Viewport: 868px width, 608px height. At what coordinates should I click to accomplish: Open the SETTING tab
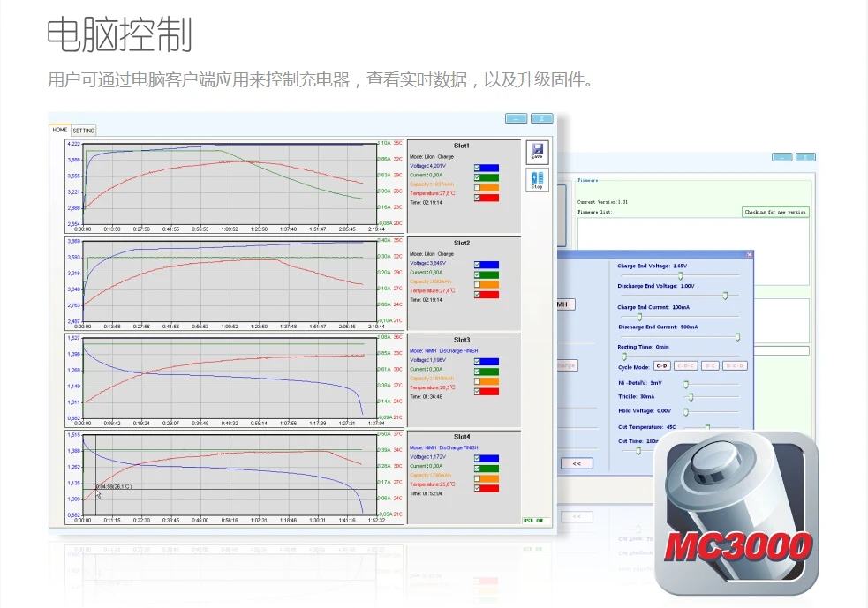coord(84,131)
